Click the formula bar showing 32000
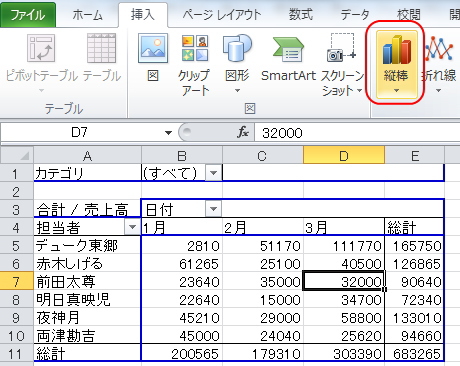Viewport: 460px width, 366px height. click(x=357, y=133)
